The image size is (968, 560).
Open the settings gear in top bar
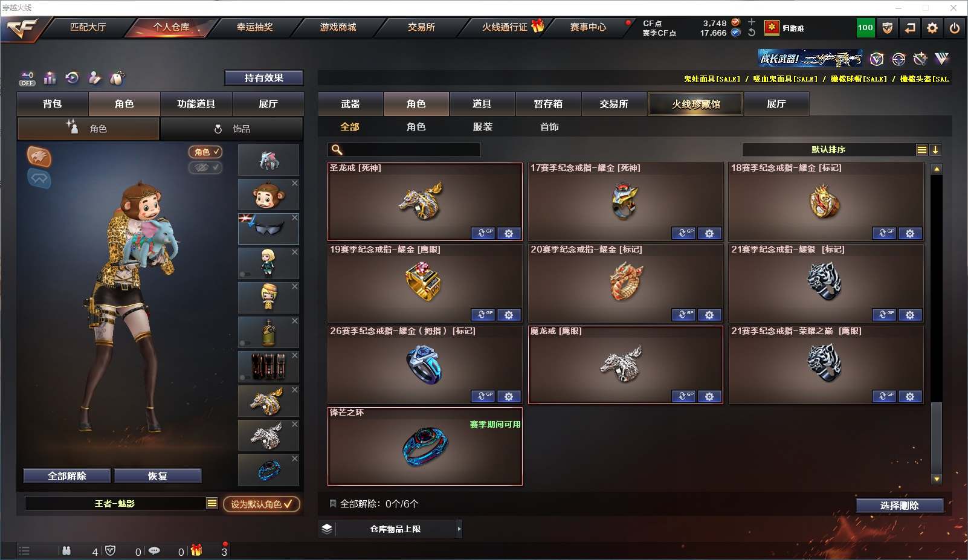click(932, 28)
